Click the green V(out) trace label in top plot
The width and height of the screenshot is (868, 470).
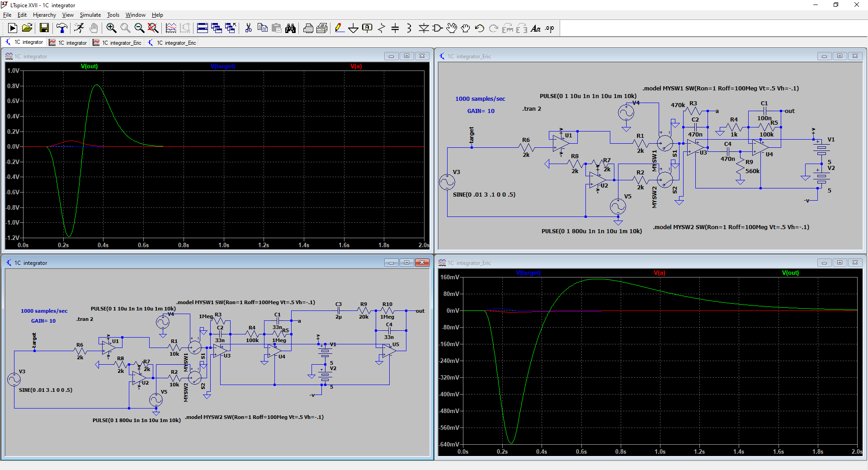(89, 66)
